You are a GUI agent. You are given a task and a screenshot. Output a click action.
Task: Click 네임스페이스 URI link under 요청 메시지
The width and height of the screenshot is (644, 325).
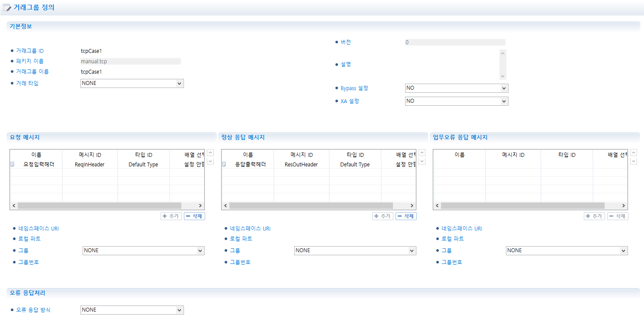tap(39, 229)
